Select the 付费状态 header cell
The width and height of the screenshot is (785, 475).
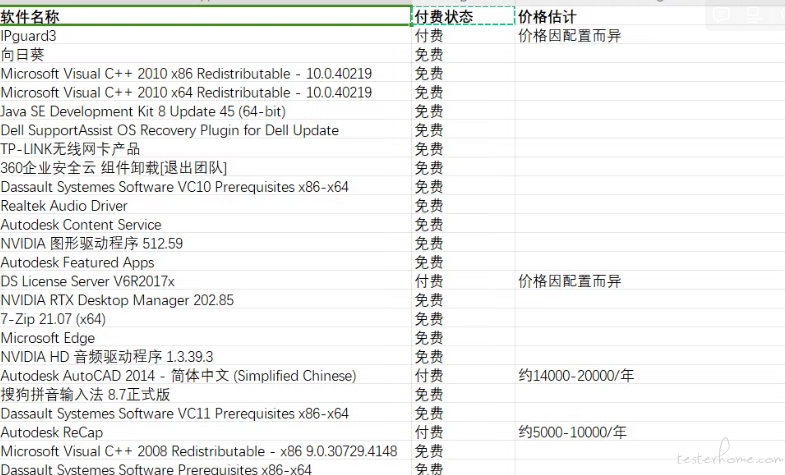coord(463,16)
